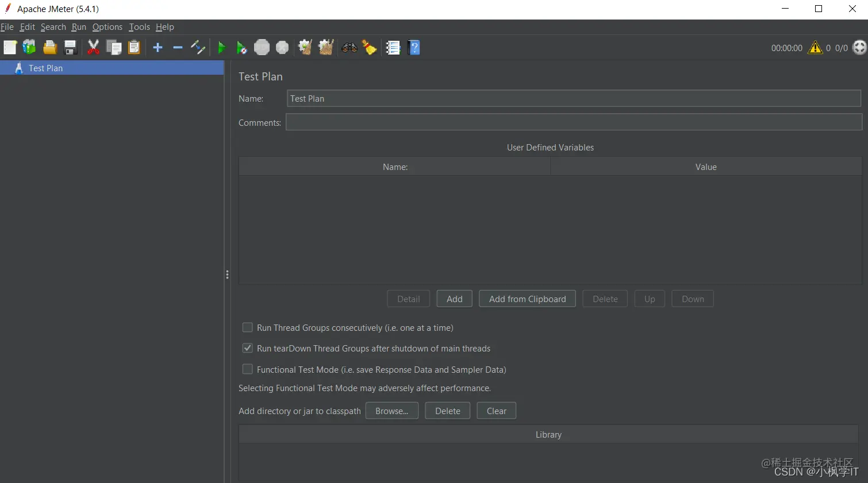Open the Templates icon in toolbar
Image resolution: width=868 pixels, height=483 pixels.
pyautogui.click(x=29, y=48)
